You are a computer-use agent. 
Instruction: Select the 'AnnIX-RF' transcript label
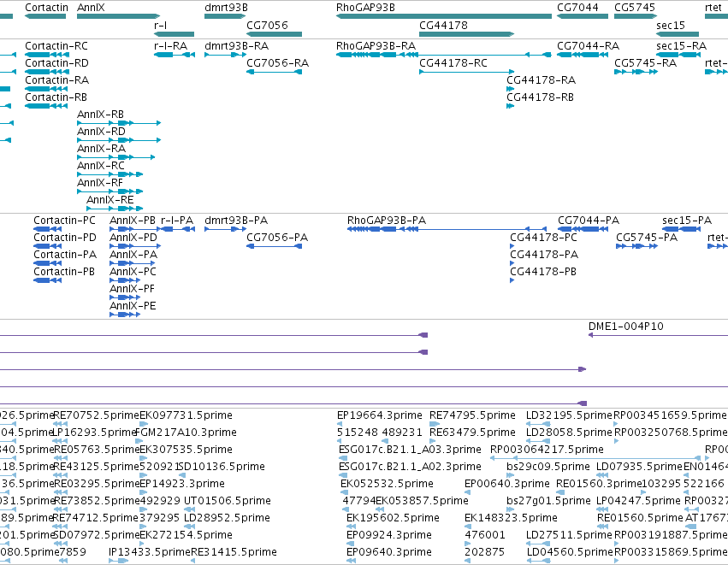coord(100,183)
